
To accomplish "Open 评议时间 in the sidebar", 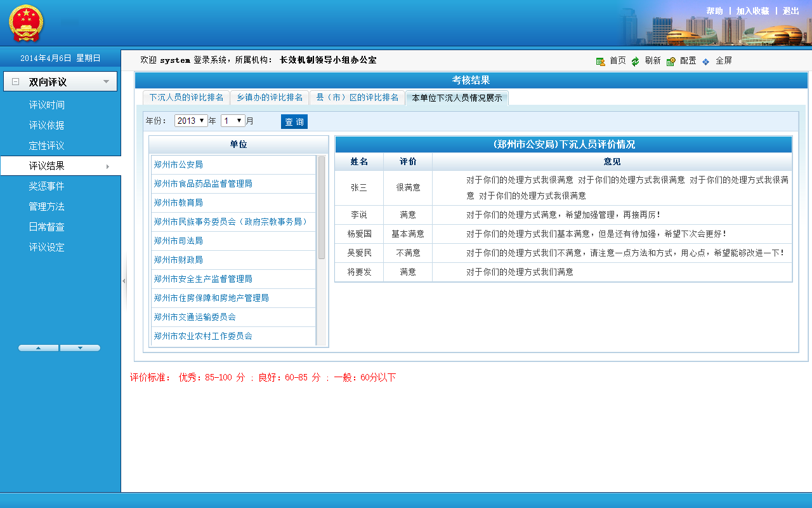I will [x=47, y=105].
